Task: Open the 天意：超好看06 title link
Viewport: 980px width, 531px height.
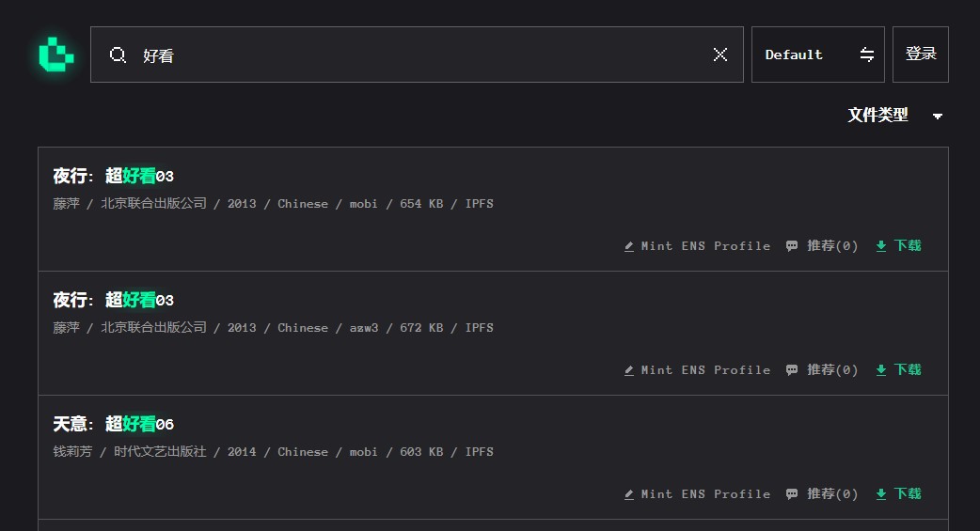Action: (114, 424)
